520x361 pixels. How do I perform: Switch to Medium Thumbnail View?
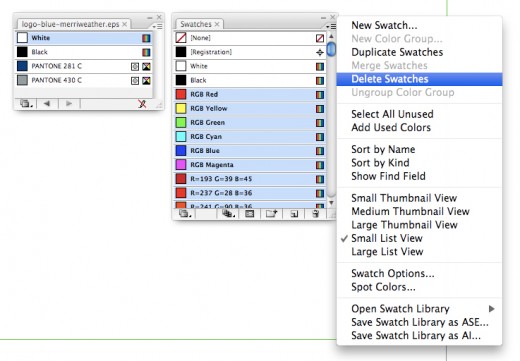click(x=410, y=211)
